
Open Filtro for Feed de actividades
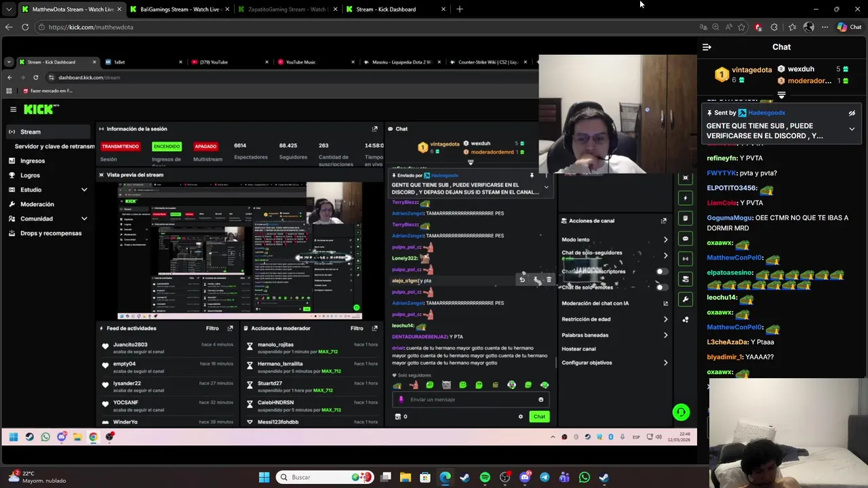point(212,328)
